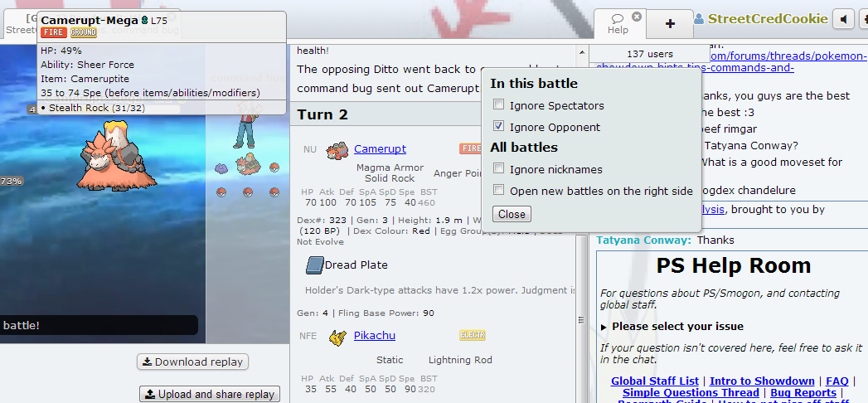
Task: Enable the Ignore nicknames checkbox
Action: point(499,168)
